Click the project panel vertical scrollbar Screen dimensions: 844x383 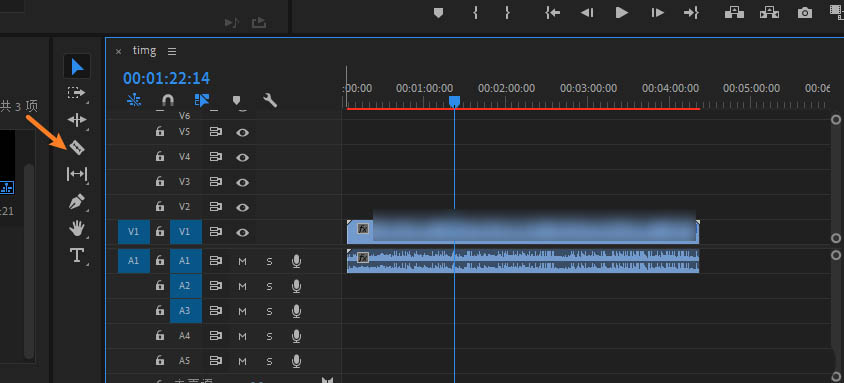pyautogui.click(x=29, y=261)
